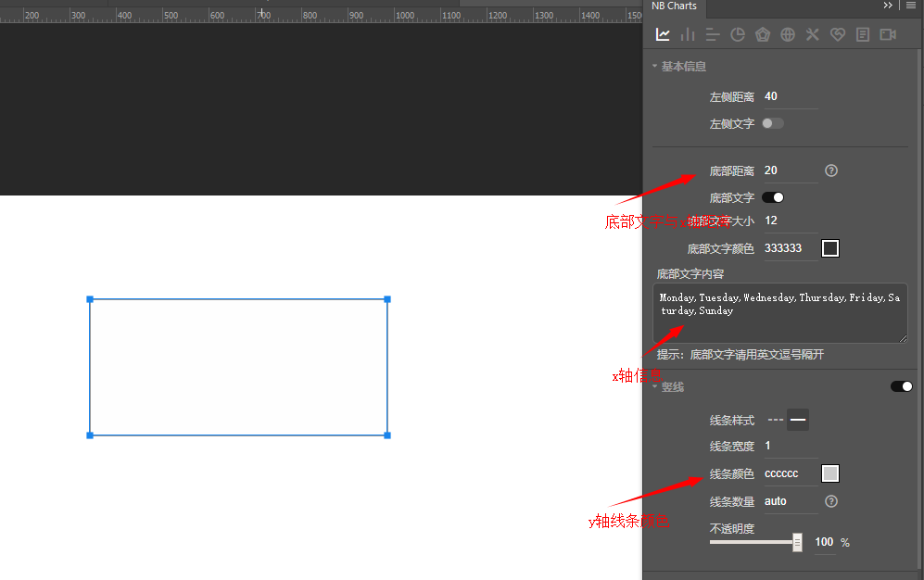Open the document page icon
924x580 pixels.
[863, 34]
